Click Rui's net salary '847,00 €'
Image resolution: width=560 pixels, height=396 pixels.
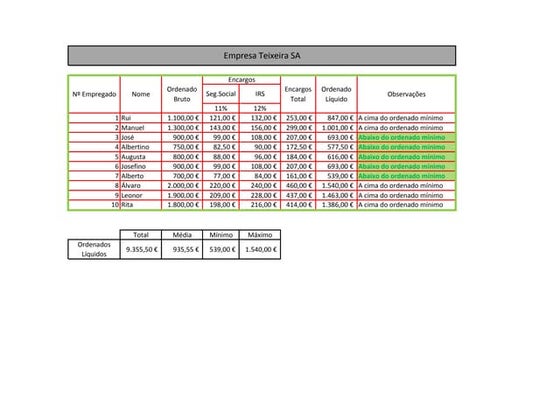coord(336,118)
